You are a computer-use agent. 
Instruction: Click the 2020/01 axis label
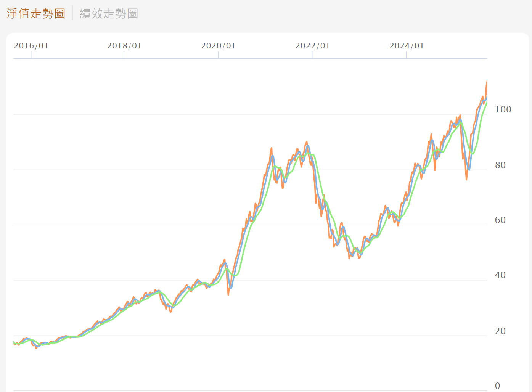point(218,45)
